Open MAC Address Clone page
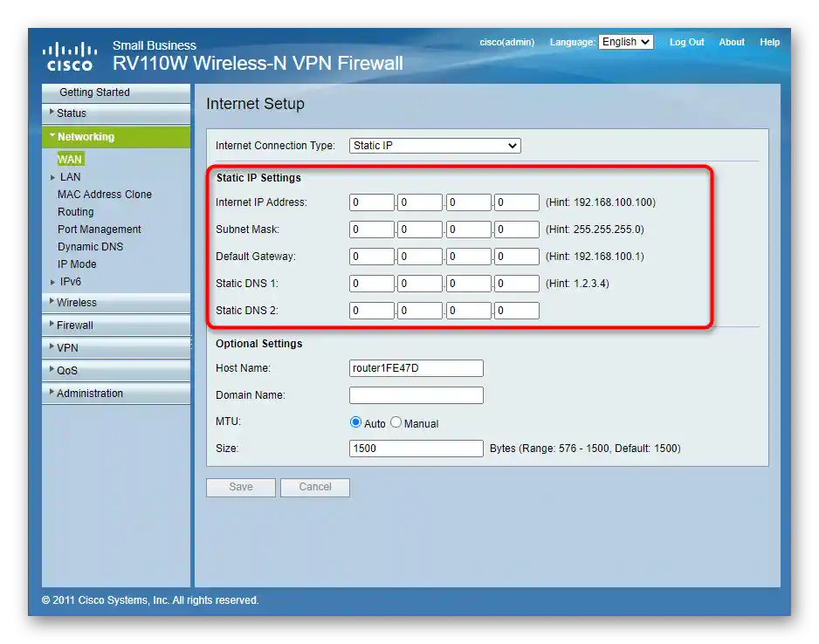 click(x=105, y=194)
